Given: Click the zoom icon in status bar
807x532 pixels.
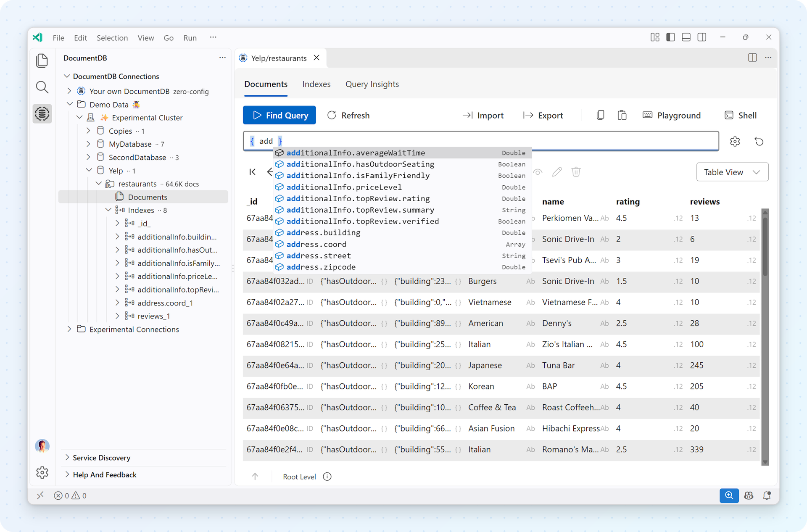Looking at the screenshot, I should 729,495.
